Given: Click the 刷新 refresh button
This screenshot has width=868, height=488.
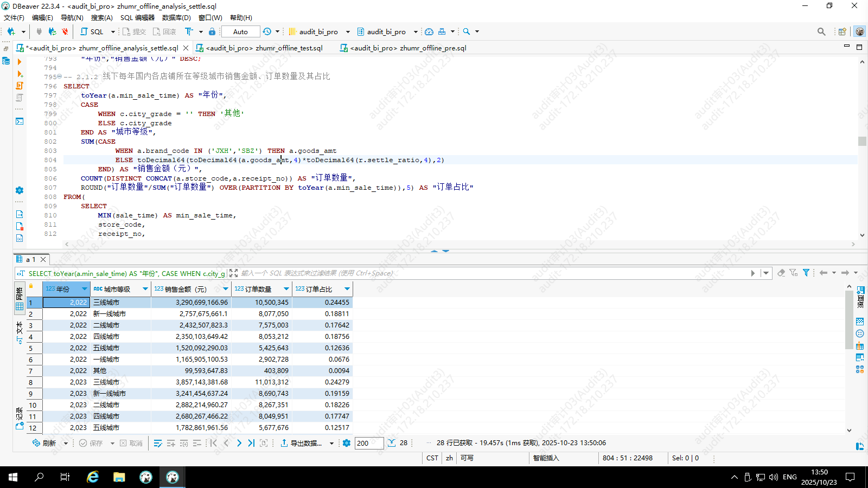Looking at the screenshot, I should point(44,443).
